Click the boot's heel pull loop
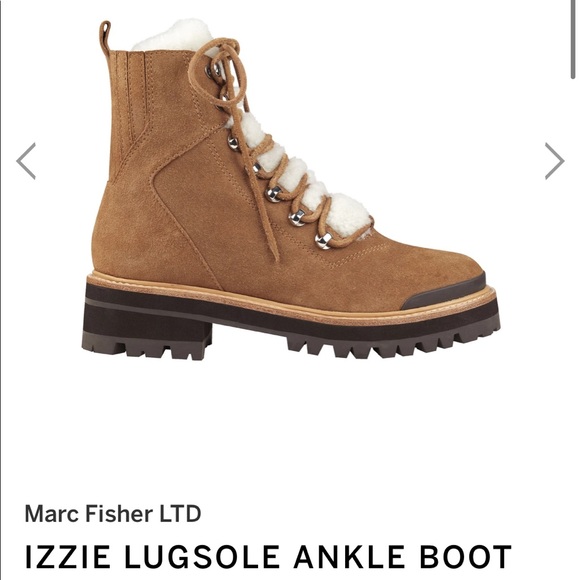The image size is (580, 580). tap(105, 37)
